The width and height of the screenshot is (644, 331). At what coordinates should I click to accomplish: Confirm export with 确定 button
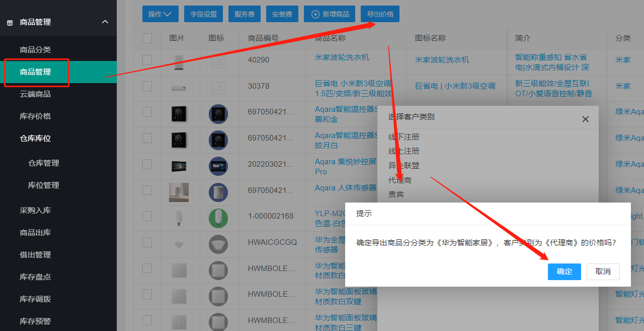565,272
